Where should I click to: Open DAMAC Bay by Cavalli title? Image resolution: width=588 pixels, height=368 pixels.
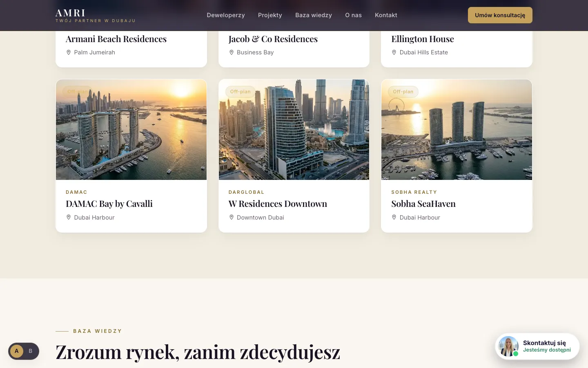pyautogui.click(x=109, y=204)
